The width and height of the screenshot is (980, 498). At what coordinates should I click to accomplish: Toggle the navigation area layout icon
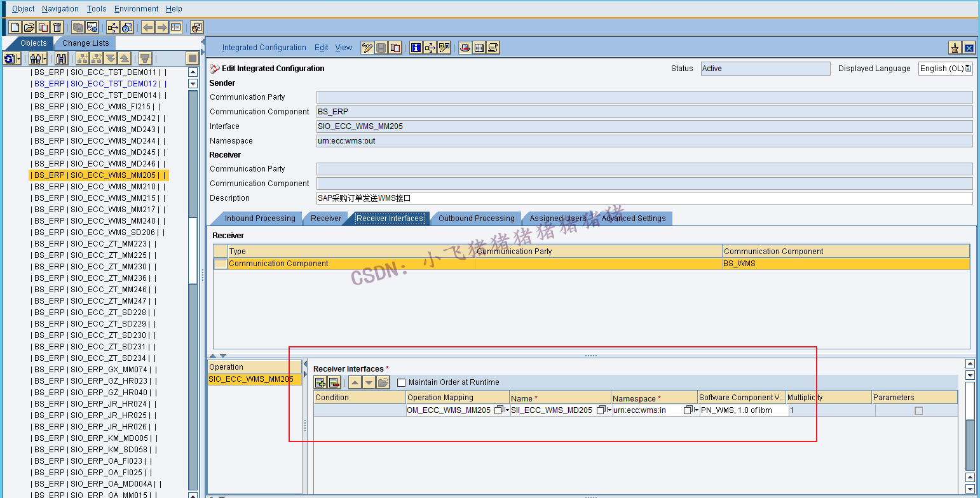pos(176,27)
